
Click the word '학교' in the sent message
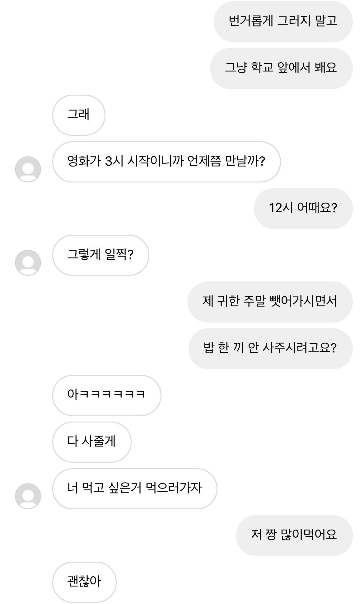tap(262, 68)
